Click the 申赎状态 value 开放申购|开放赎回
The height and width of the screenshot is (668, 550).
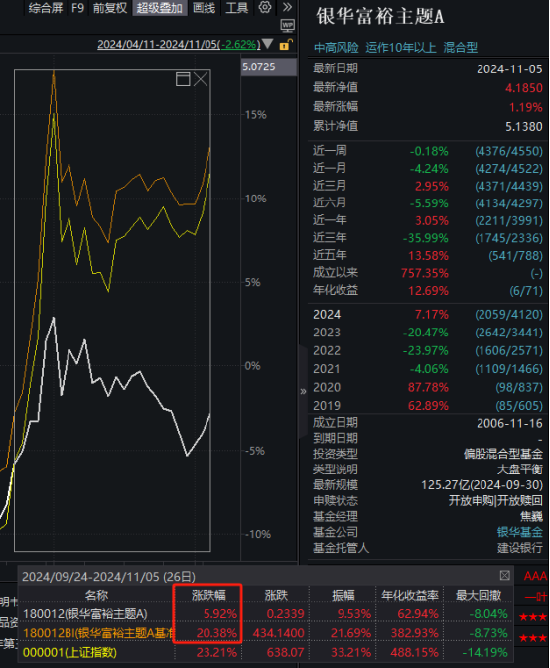click(x=495, y=501)
